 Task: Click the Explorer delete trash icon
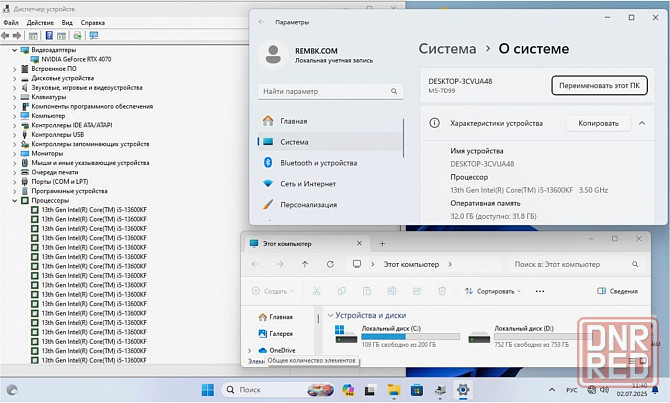tap(442, 291)
